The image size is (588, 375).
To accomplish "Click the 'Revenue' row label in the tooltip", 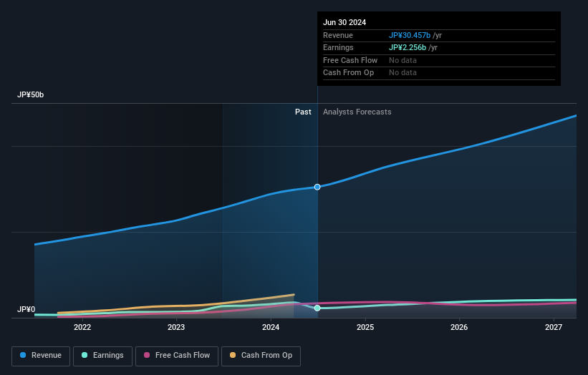I will [x=338, y=35].
